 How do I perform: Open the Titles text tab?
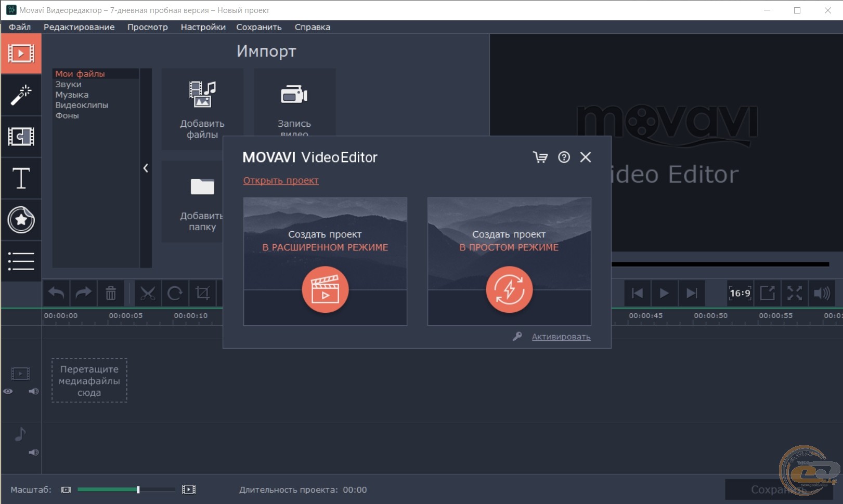pos(21,178)
